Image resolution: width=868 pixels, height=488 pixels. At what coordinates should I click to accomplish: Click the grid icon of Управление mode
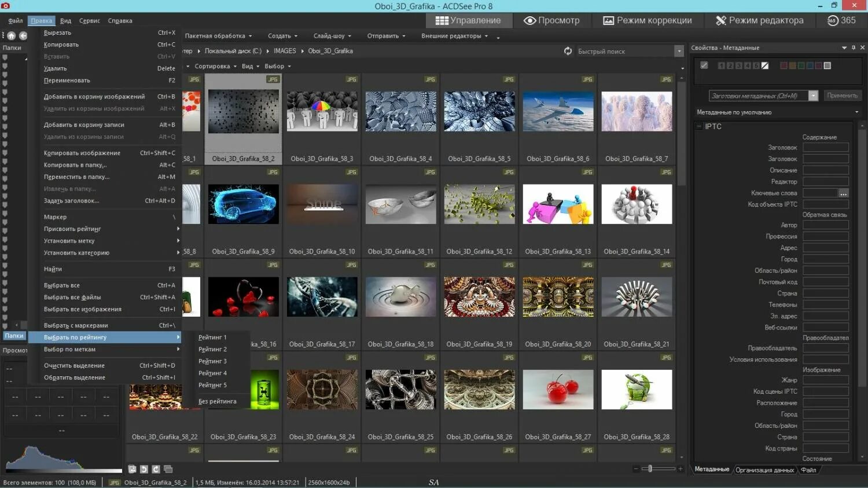click(x=442, y=20)
